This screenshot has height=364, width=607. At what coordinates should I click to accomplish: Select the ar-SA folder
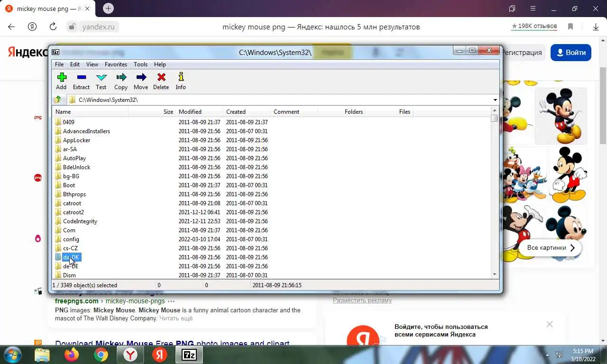tap(65, 149)
